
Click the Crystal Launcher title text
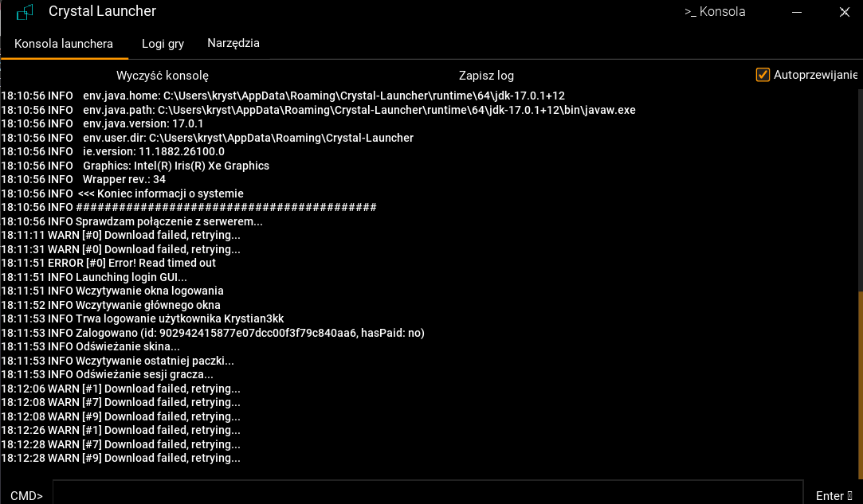(102, 11)
